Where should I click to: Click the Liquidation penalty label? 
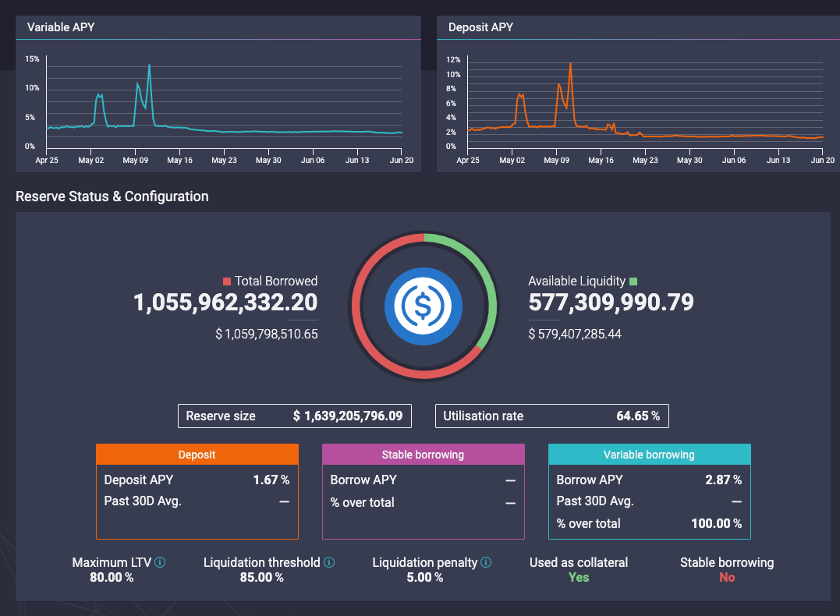425,562
